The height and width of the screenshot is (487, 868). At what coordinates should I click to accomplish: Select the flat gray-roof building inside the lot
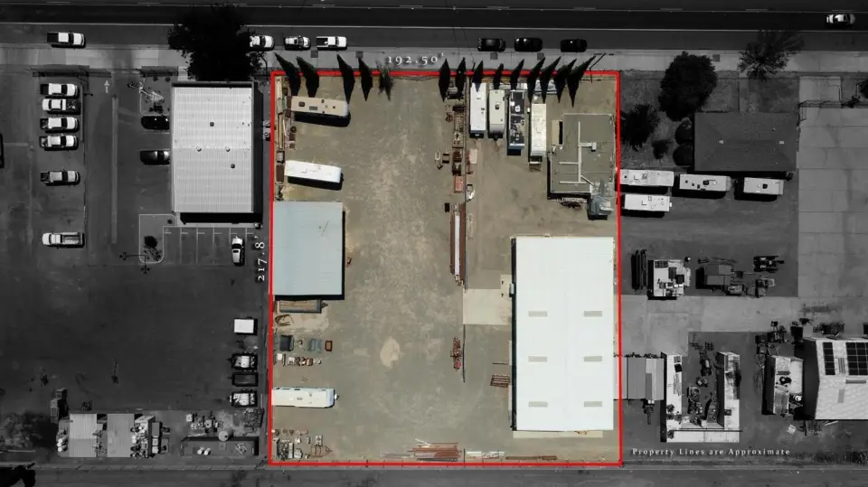pos(581,154)
